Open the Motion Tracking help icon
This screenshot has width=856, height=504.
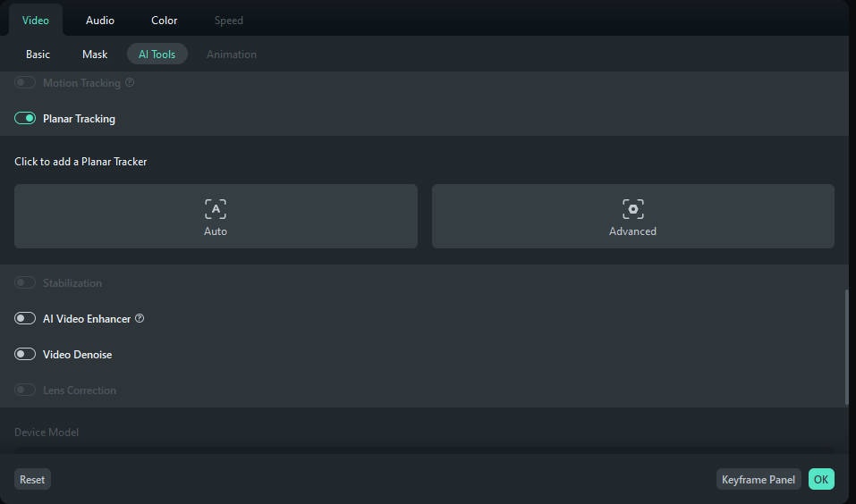(x=130, y=82)
